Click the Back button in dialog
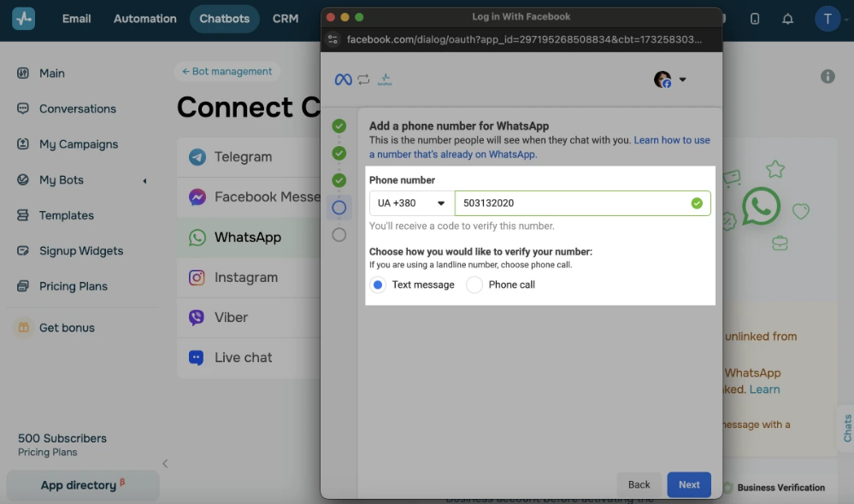The height and width of the screenshot is (504, 854). (639, 484)
